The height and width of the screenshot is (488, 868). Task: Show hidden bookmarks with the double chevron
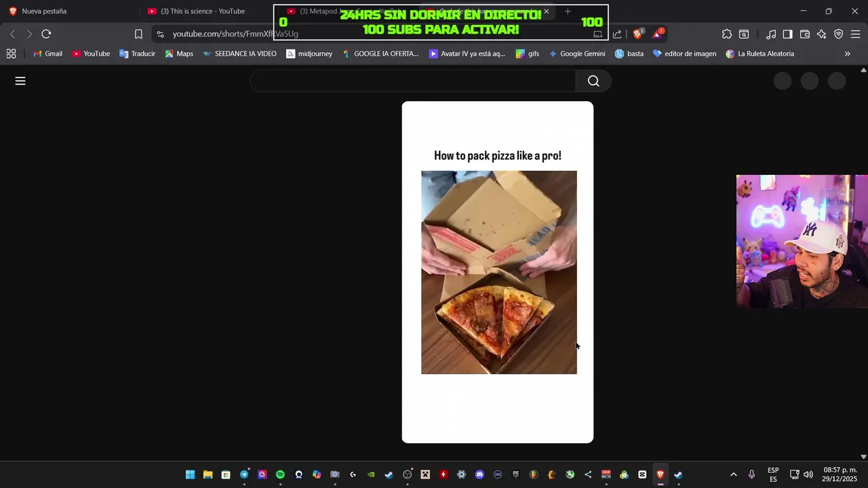847,54
